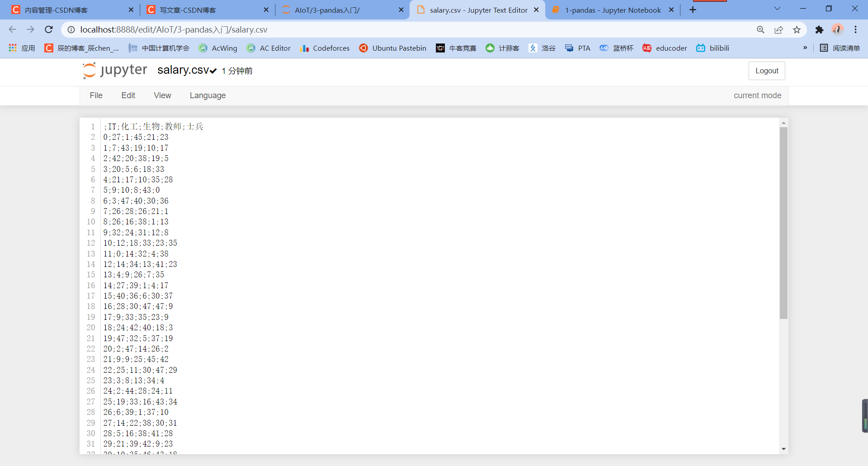Click salary.csv filename to rename
This screenshot has width=868, height=466.
pos(183,70)
